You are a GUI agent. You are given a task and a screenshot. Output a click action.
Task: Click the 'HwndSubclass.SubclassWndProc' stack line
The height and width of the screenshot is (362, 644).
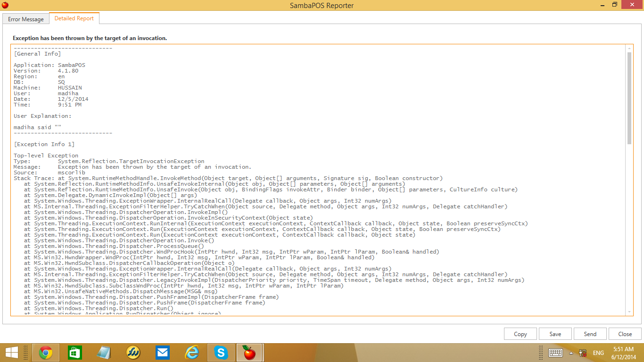click(x=183, y=286)
